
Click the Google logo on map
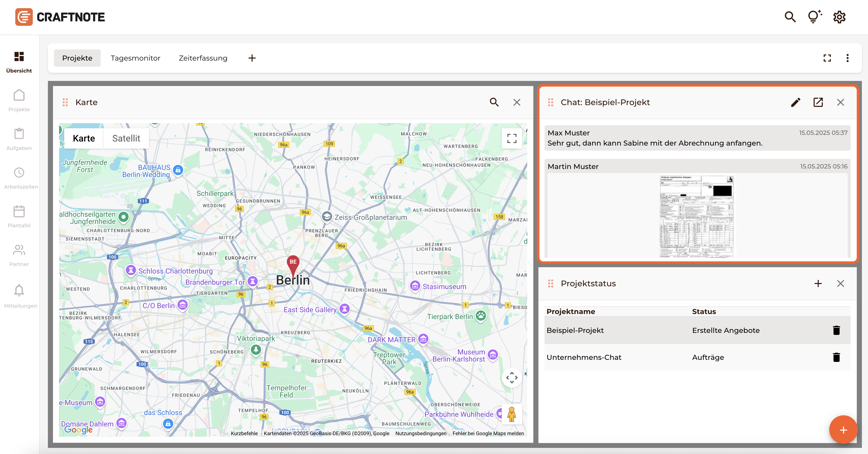78,429
